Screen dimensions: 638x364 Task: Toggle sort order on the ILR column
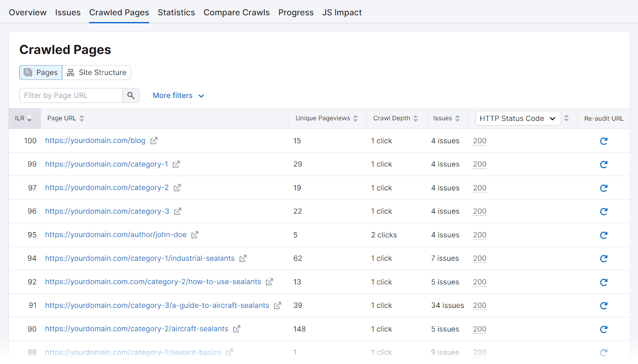(30, 118)
